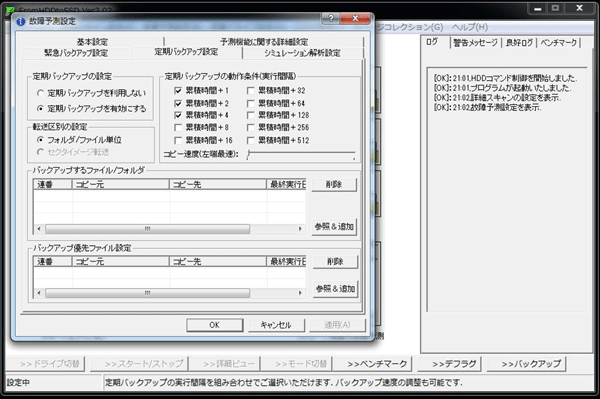Image resolution: width=600 pixels, height=399 pixels.
Task: Click 参照&追加 in backup files/folders section
Action: click(x=334, y=226)
